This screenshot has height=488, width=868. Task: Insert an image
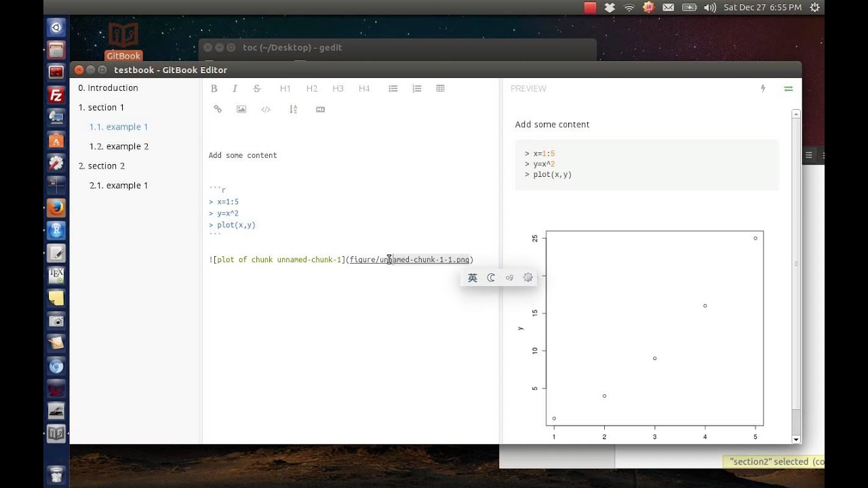click(241, 109)
